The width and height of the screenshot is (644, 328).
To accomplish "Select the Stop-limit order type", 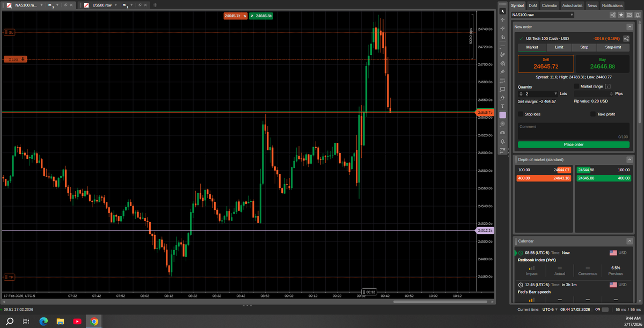I will click(x=613, y=47).
